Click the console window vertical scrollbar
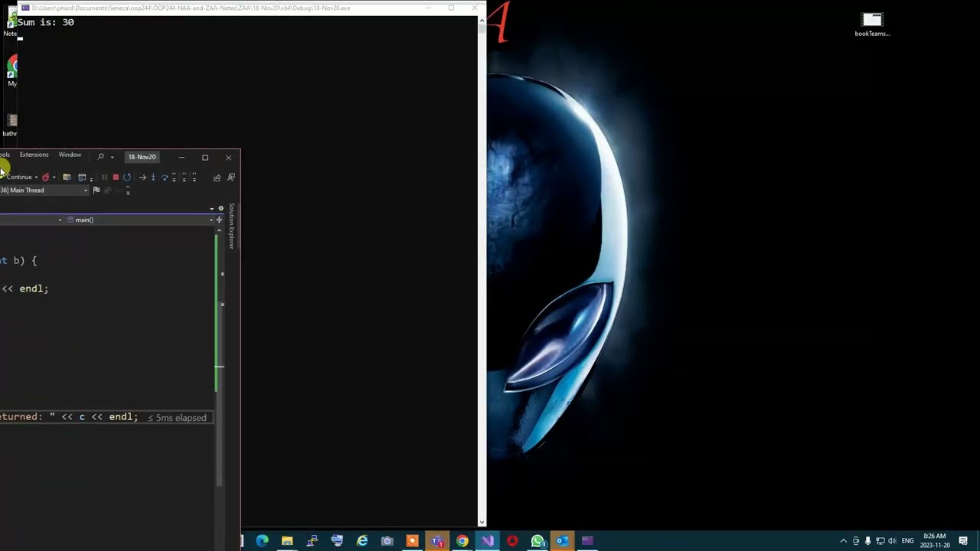980x551 pixels. coord(482,271)
